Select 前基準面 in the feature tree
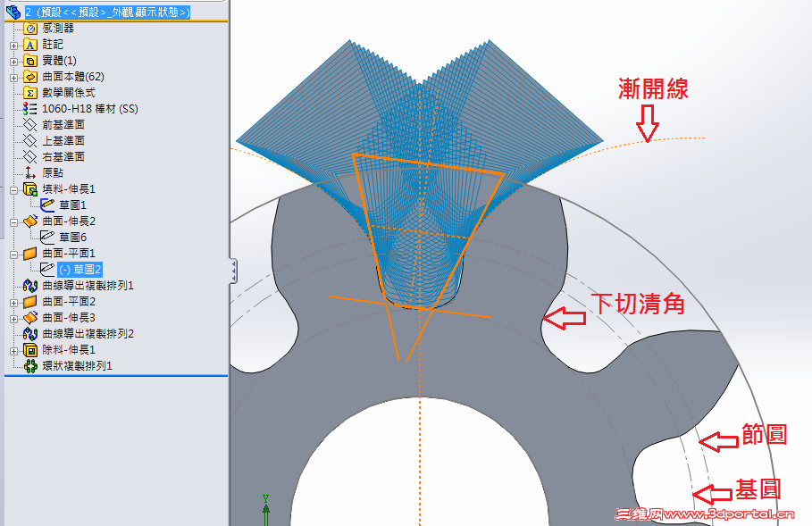Image resolution: width=812 pixels, height=526 pixels. click(x=63, y=125)
